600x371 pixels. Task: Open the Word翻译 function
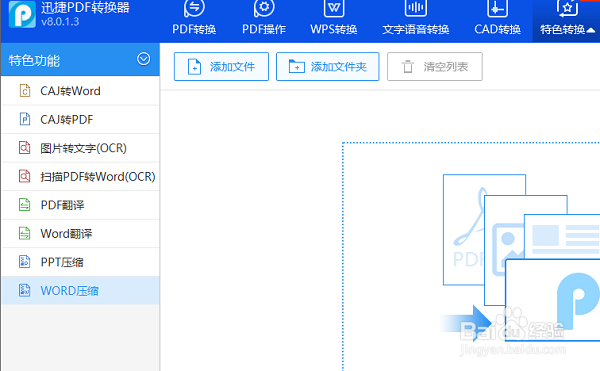click(x=80, y=233)
